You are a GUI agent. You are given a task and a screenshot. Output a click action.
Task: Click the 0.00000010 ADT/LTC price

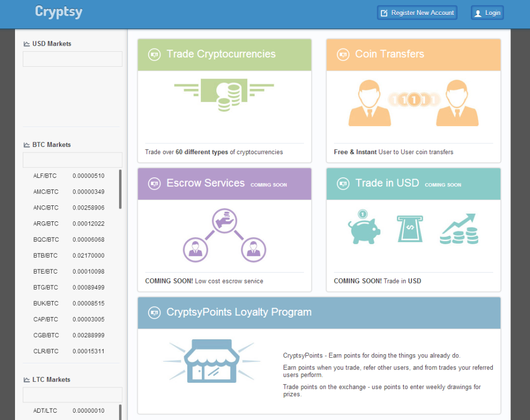(89, 411)
